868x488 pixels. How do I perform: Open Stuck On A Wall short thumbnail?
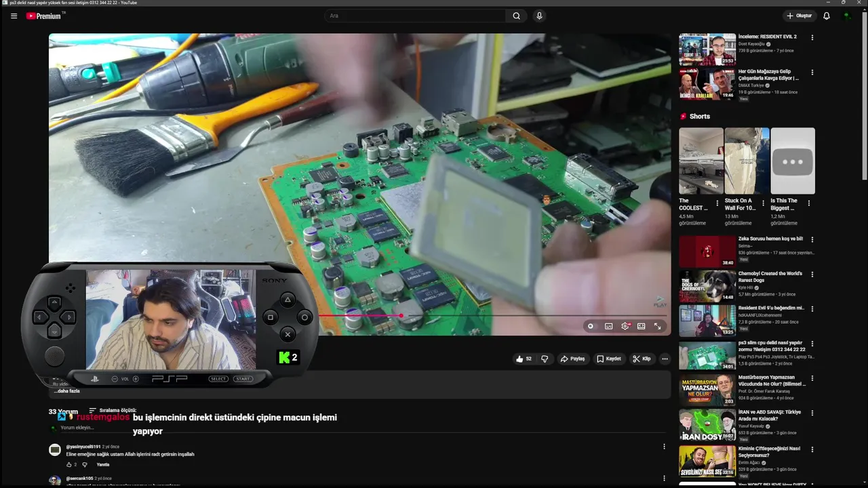pos(747,161)
